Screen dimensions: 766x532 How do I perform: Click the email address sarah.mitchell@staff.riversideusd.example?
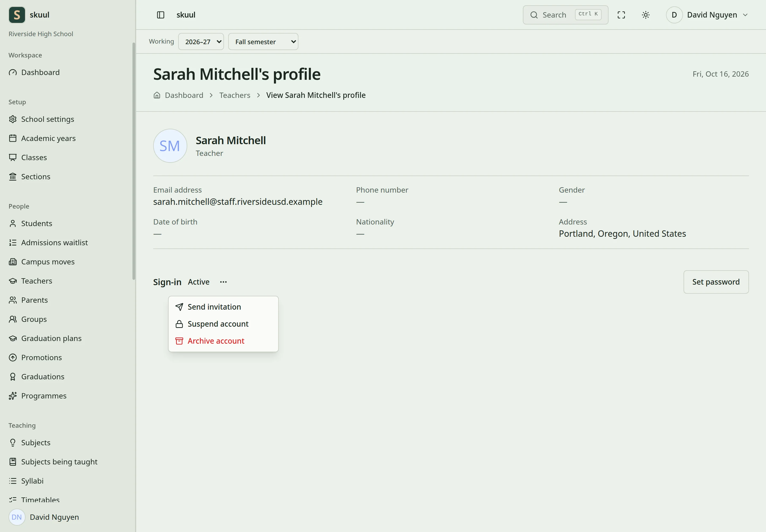pos(238,202)
